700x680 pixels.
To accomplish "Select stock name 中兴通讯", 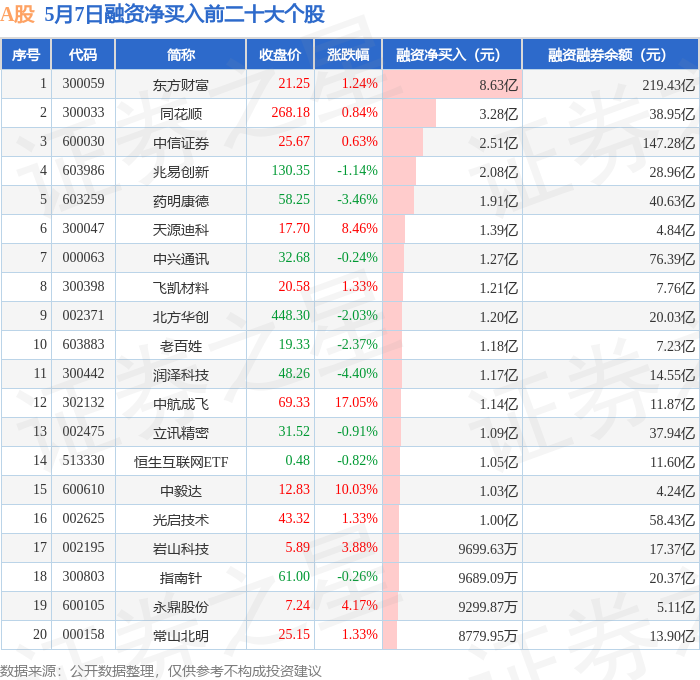I will [181, 259].
